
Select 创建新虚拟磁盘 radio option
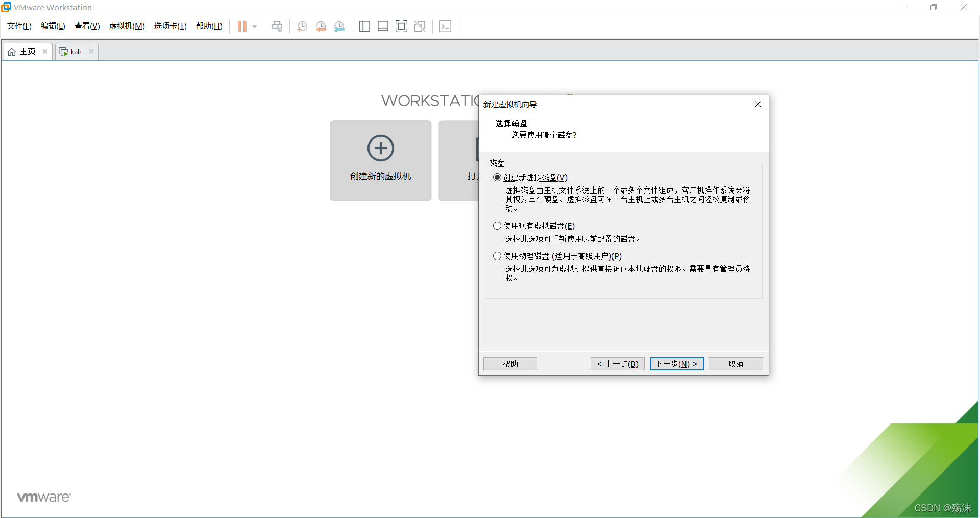497,177
